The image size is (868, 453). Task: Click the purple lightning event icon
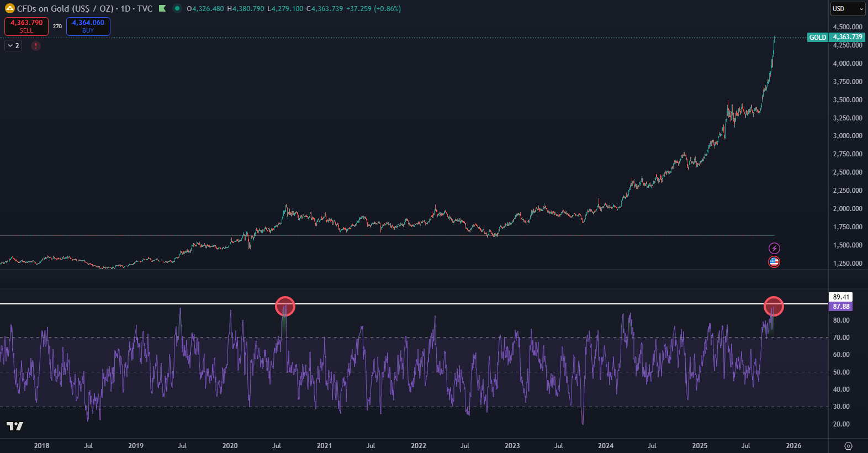(774, 249)
